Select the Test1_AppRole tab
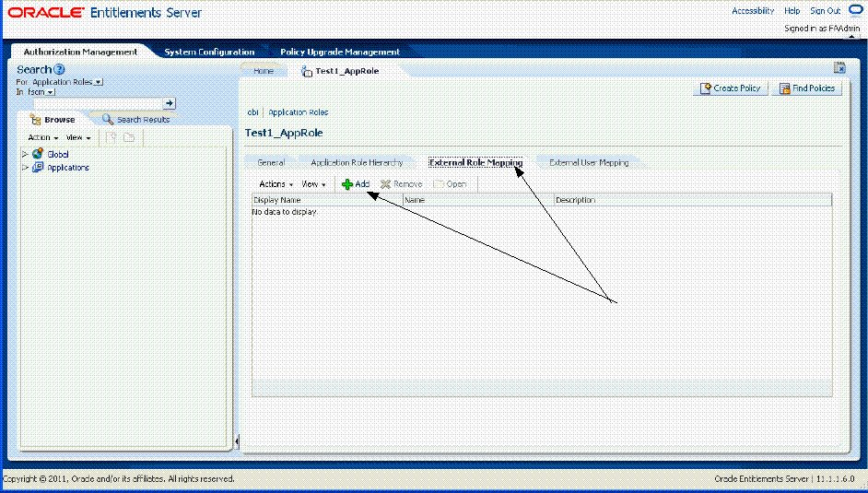This screenshot has height=493, width=868. (347, 71)
